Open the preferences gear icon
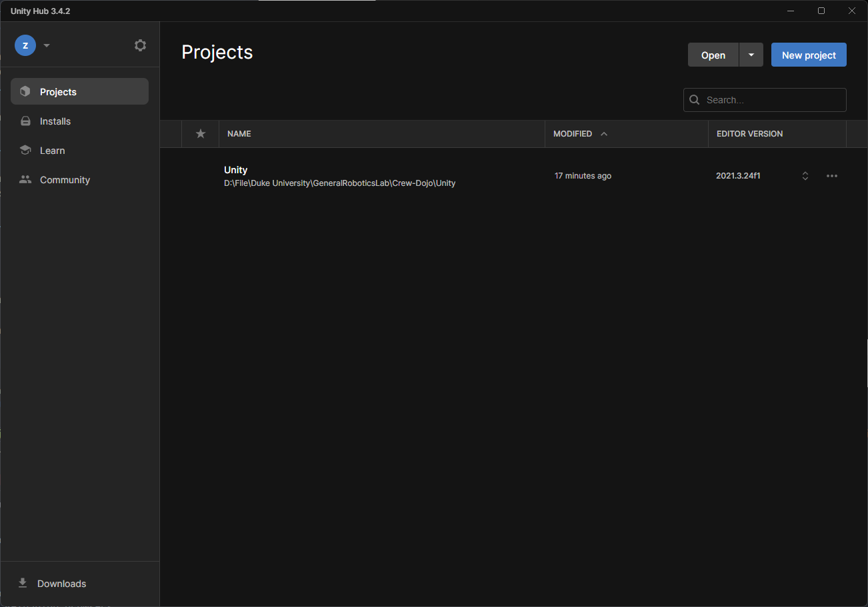Viewport: 868px width, 607px height. click(140, 45)
